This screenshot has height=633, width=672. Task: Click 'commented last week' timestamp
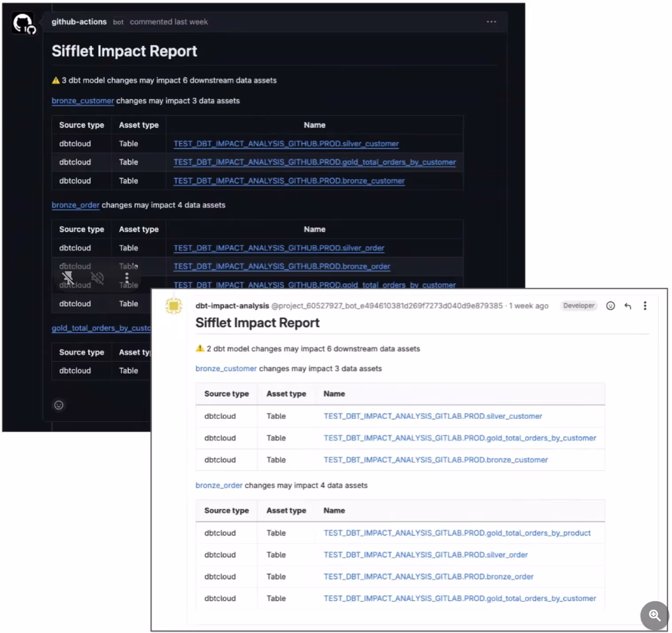click(x=169, y=22)
